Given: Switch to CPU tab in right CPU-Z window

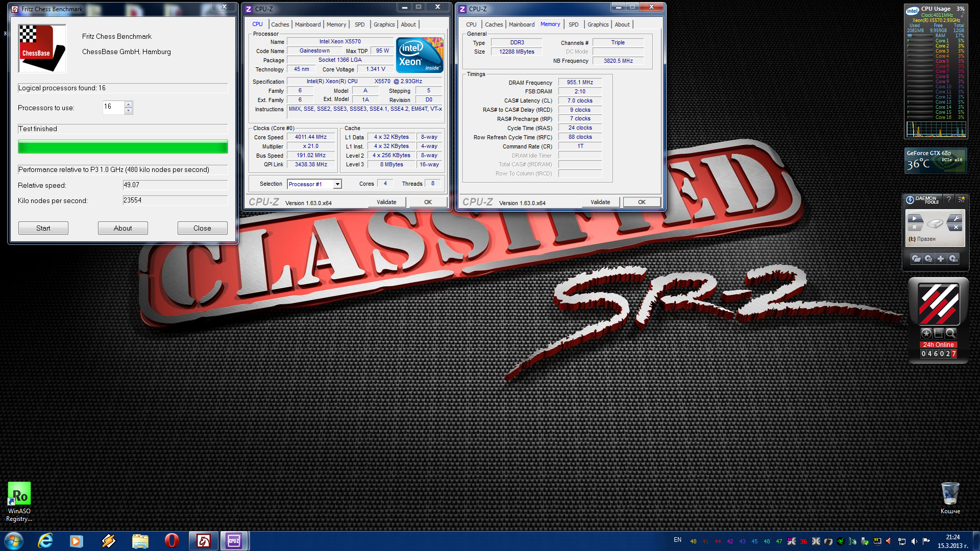Looking at the screenshot, I should pyautogui.click(x=471, y=24).
